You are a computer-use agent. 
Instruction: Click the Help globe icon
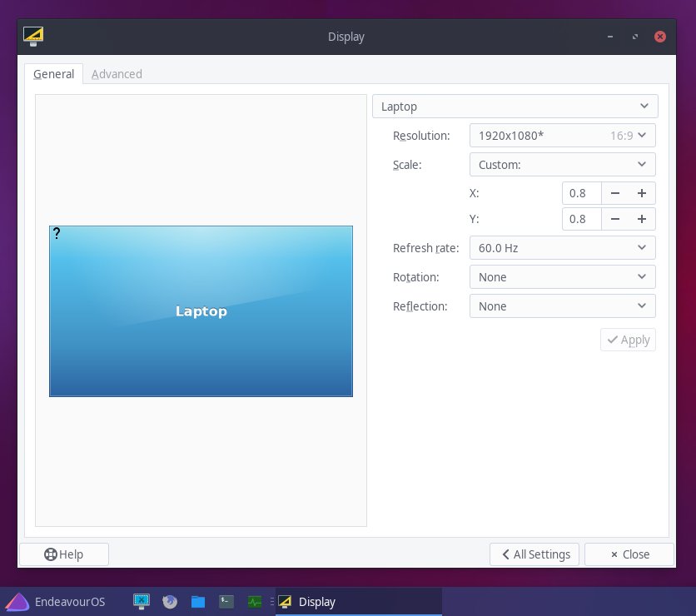click(51, 554)
